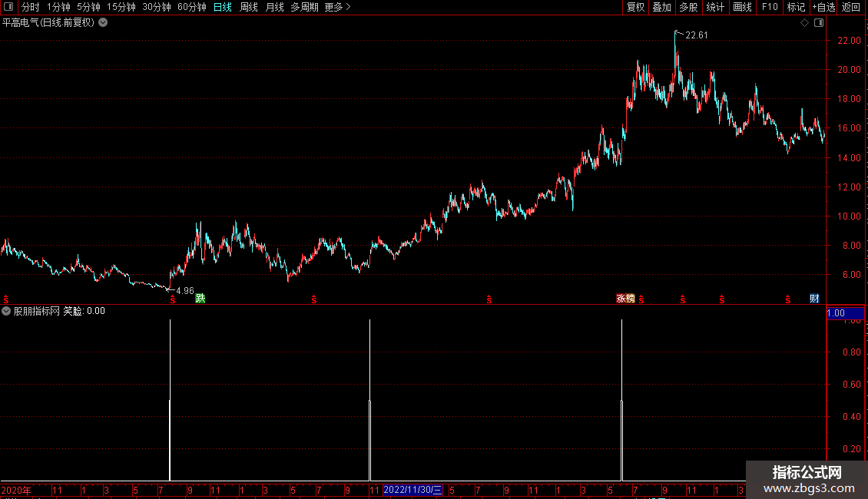Toggle the side panel icon in chart header
868x499 pixels.
[x=819, y=23]
